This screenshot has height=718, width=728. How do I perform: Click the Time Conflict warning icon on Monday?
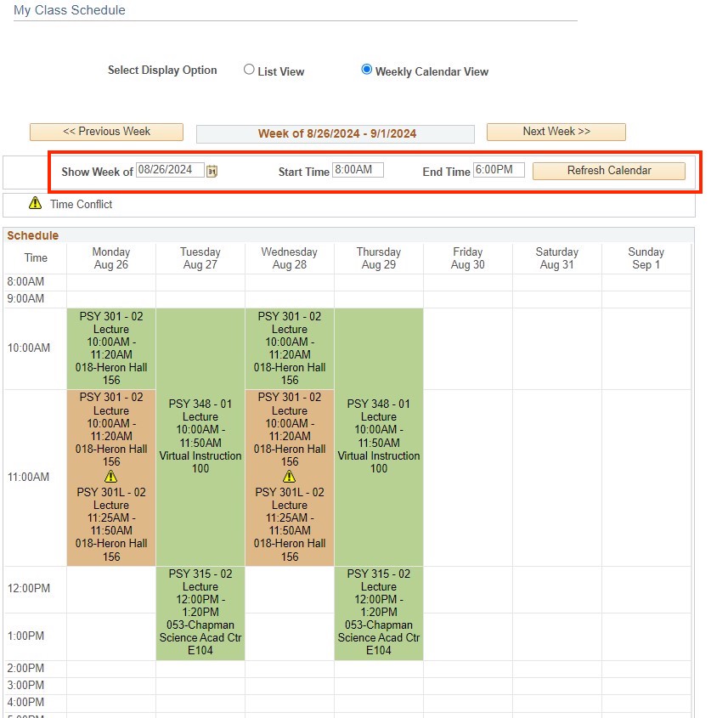[x=111, y=477]
